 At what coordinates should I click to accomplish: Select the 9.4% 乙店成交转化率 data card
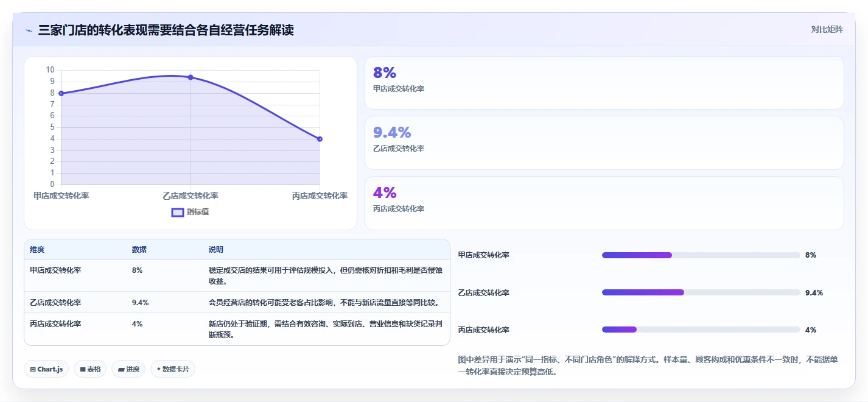tap(604, 143)
